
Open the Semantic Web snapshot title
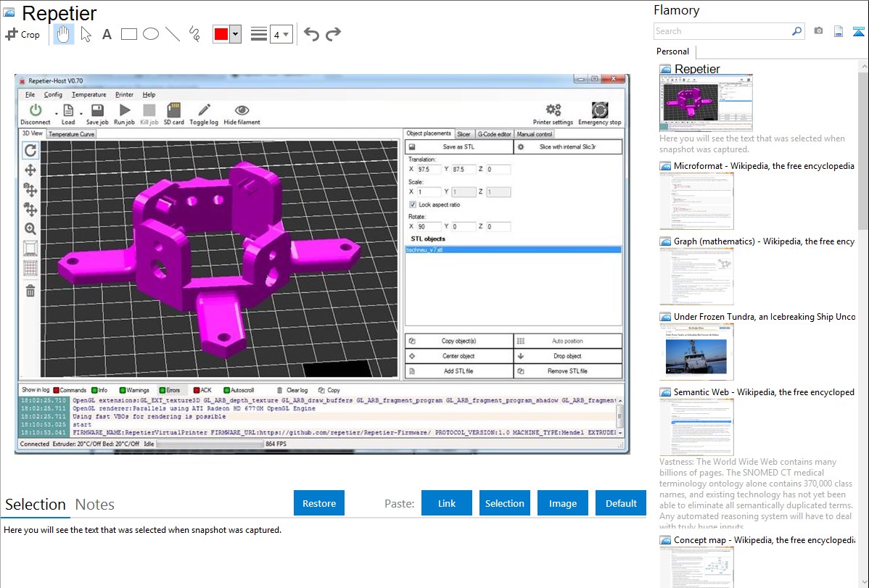(x=764, y=392)
